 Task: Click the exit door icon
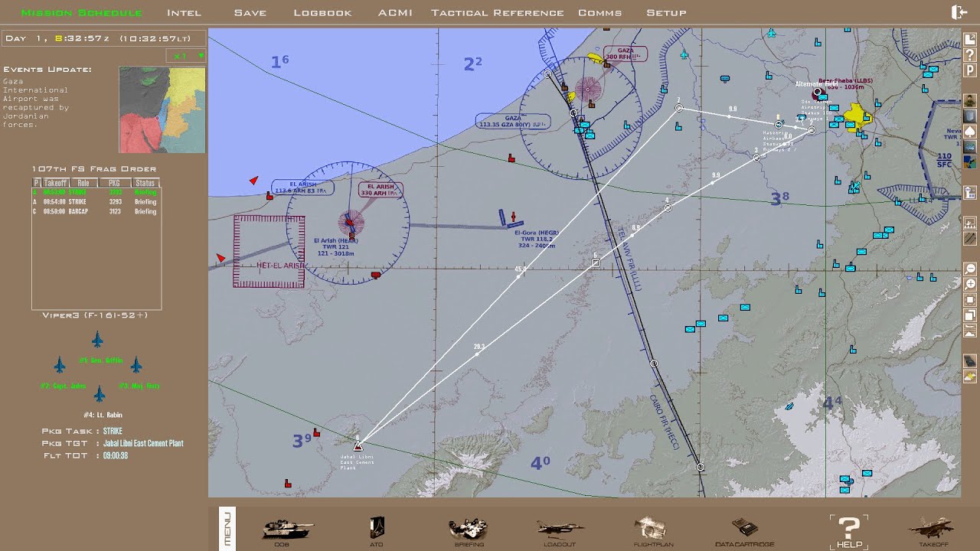point(959,12)
